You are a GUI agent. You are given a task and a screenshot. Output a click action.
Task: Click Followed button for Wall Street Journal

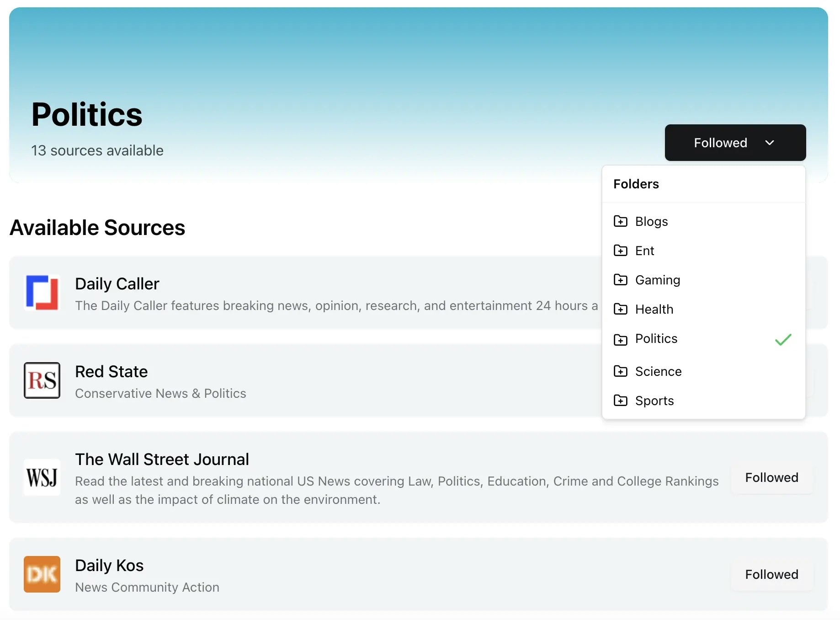coord(771,478)
